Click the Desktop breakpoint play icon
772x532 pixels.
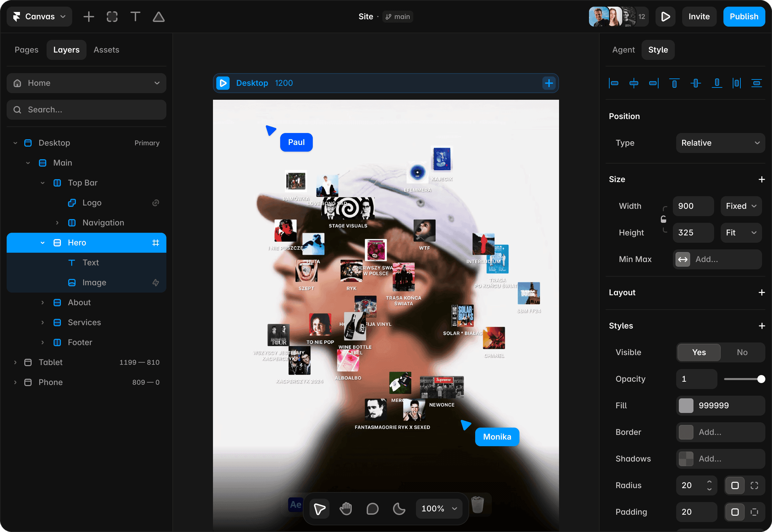(223, 83)
